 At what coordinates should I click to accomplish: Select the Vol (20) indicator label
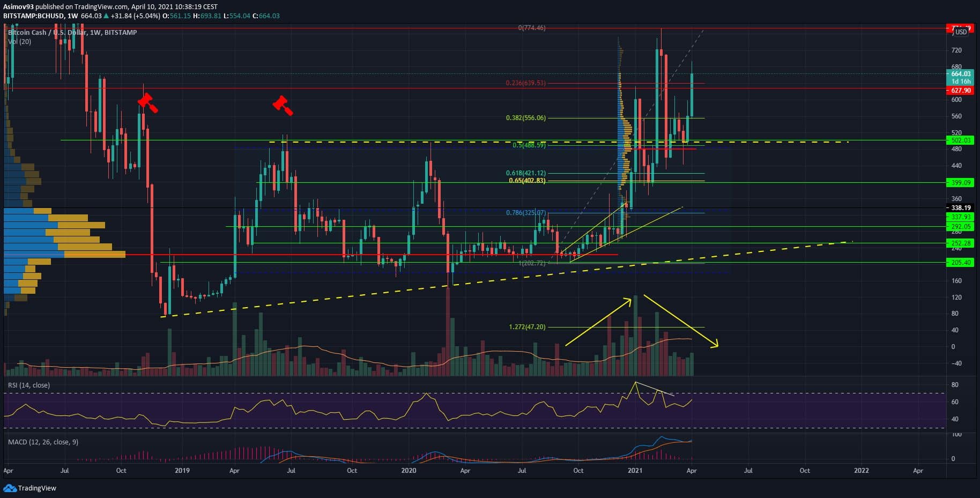pos(19,42)
